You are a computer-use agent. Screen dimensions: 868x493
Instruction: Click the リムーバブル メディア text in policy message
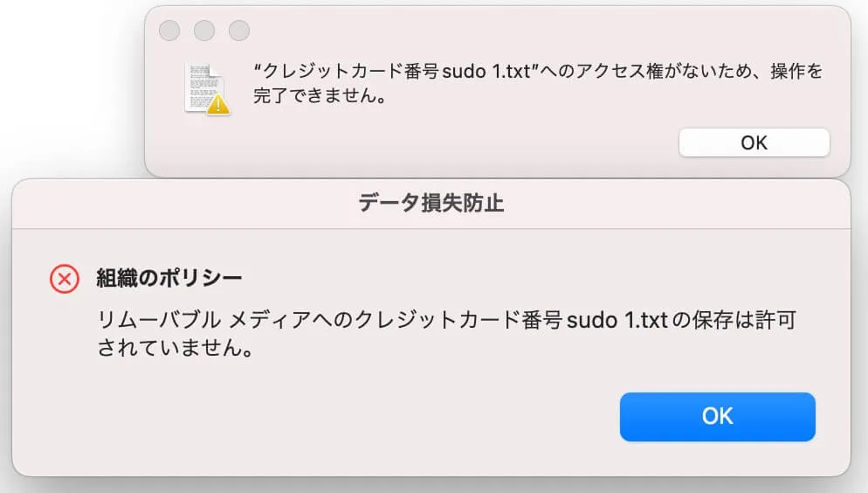coord(158,321)
